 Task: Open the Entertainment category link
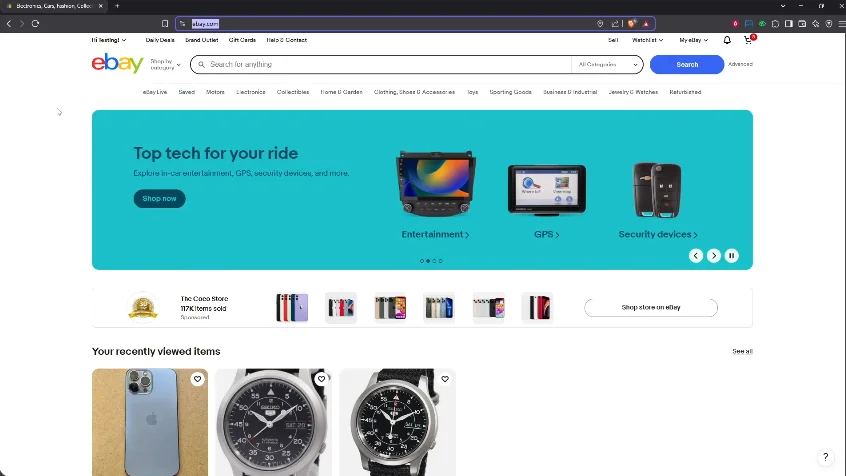point(435,234)
